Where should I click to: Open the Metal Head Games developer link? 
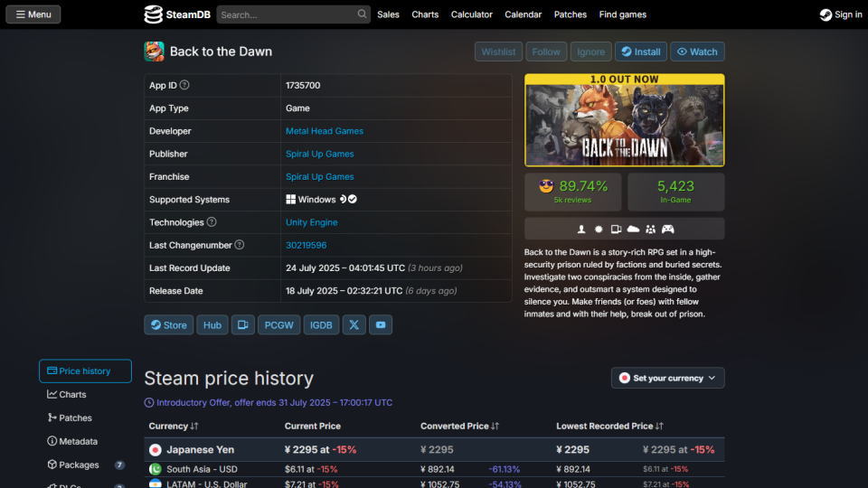coord(325,131)
